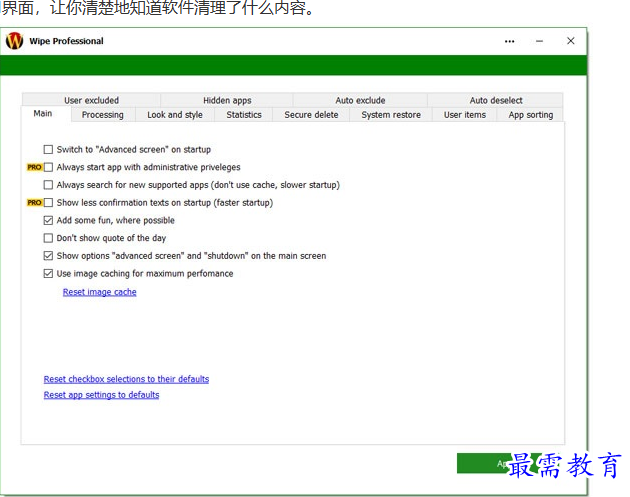Toggle Show less confirmation texts on startup

(48, 202)
